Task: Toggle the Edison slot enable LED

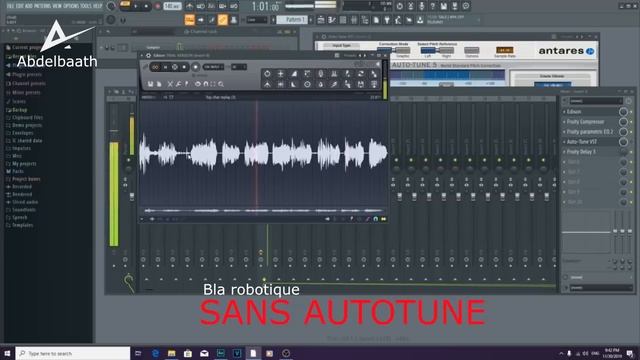Action: click(631, 111)
